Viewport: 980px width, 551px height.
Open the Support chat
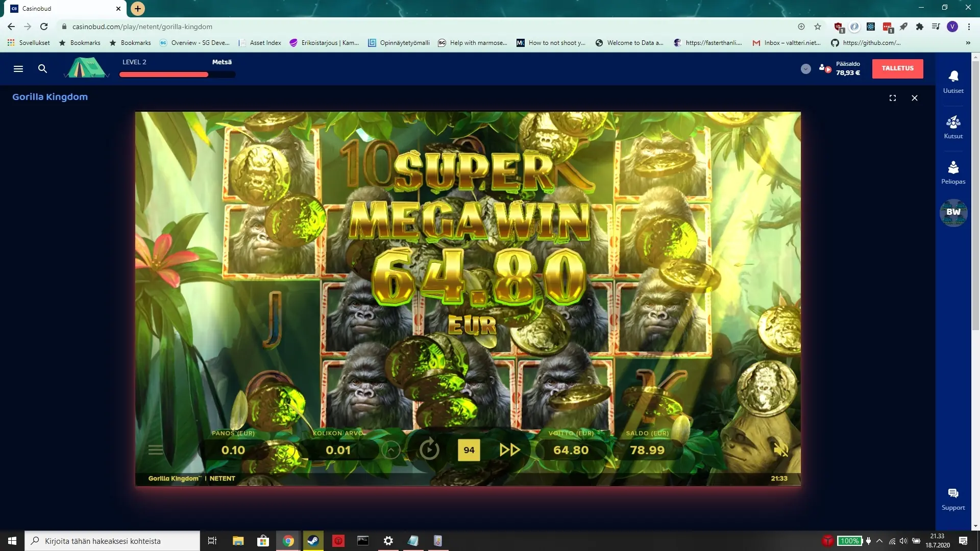tap(953, 493)
